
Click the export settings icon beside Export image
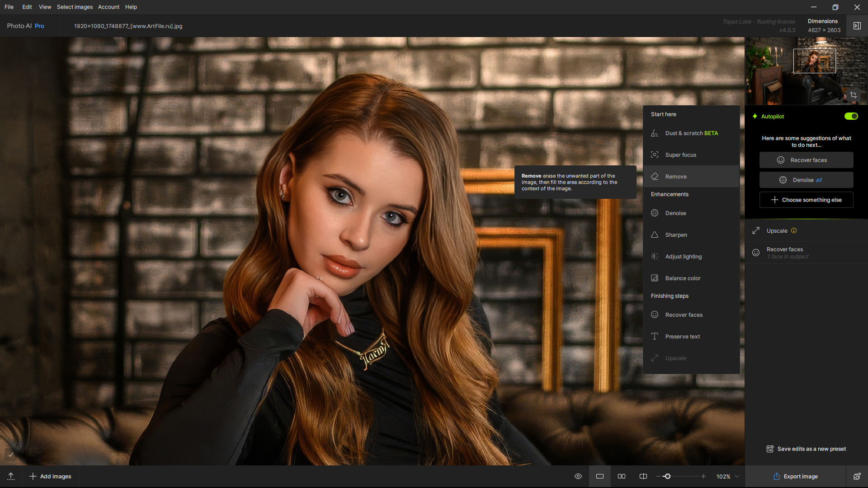coord(857,476)
